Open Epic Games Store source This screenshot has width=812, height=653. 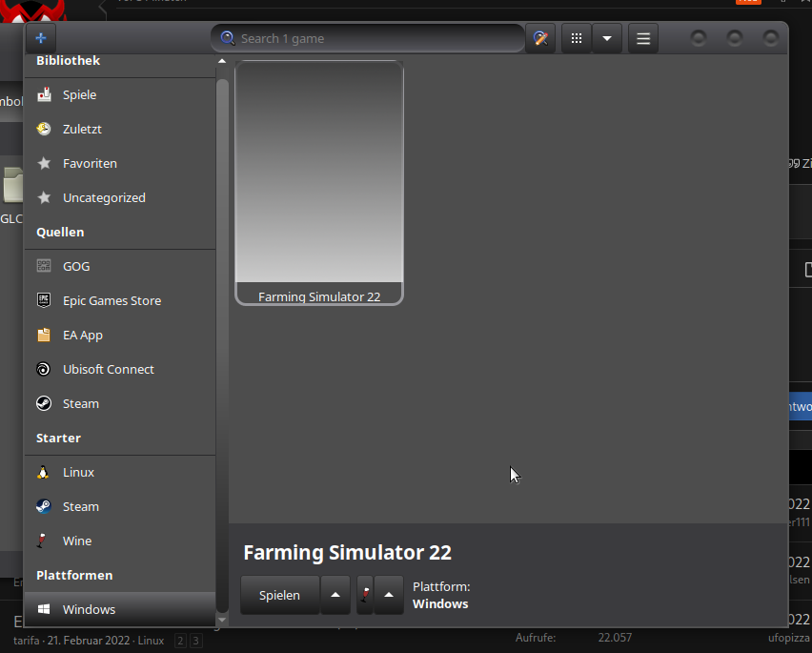click(x=120, y=300)
